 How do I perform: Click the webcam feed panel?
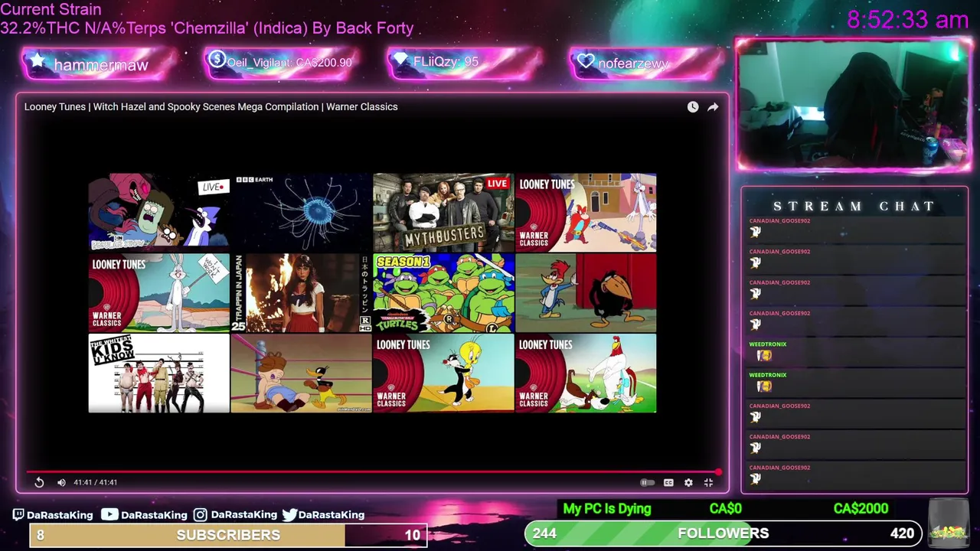coord(854,104)
